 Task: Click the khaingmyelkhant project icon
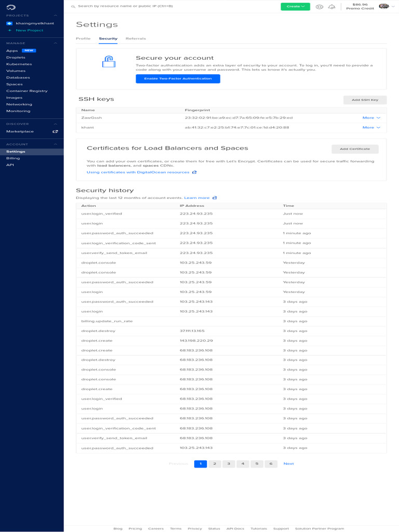coord(9,23)
